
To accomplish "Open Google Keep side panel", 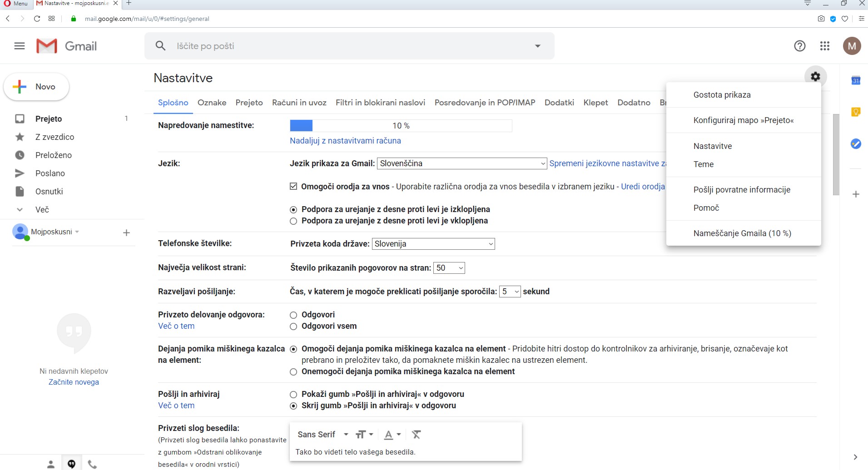I will pyautogui.click(x=856, y=112).
